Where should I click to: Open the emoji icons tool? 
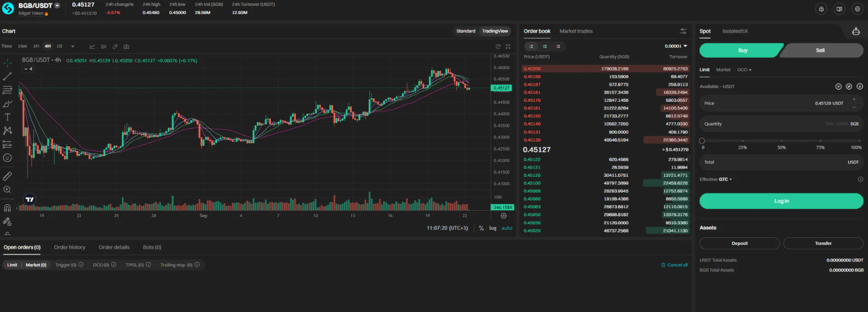coord(7,158)
